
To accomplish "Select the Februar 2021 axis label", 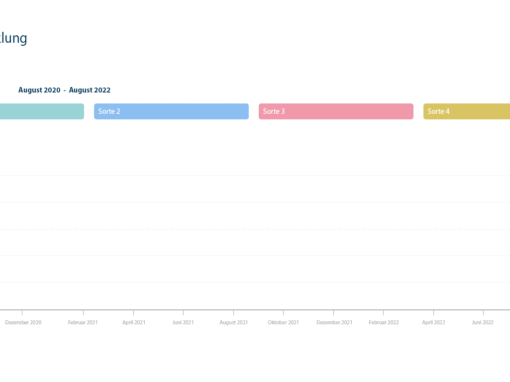I will (x=83, y=322).
